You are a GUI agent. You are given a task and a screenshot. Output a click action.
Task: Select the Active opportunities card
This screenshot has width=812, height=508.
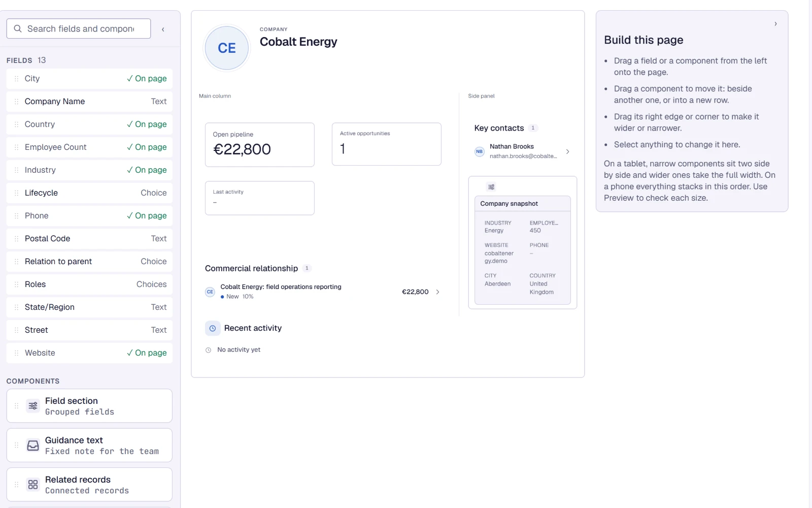pos(386,144)
